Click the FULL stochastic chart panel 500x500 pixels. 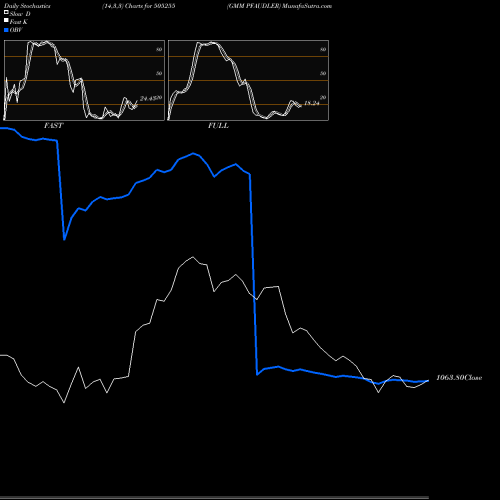(248, 80)
